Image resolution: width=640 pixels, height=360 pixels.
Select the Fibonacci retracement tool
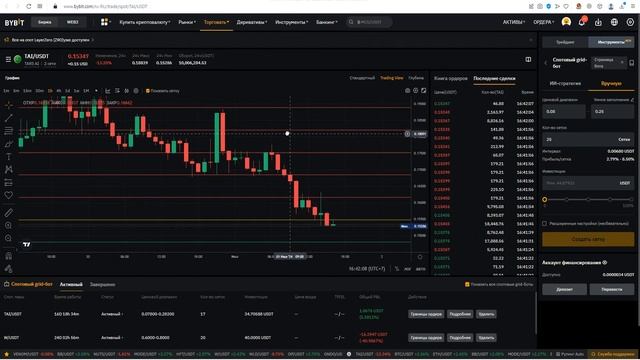click(x=9, y=131)
